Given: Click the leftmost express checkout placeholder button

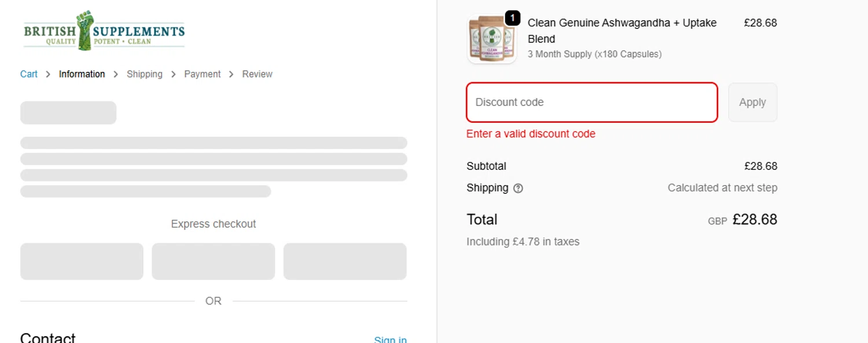Looking at the screenshot, I should [82, 261].
